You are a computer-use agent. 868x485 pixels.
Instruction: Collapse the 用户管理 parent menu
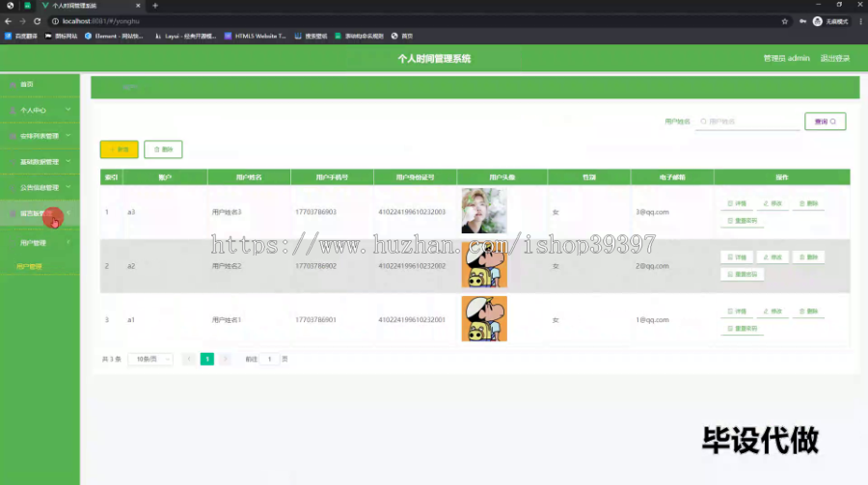40,243
